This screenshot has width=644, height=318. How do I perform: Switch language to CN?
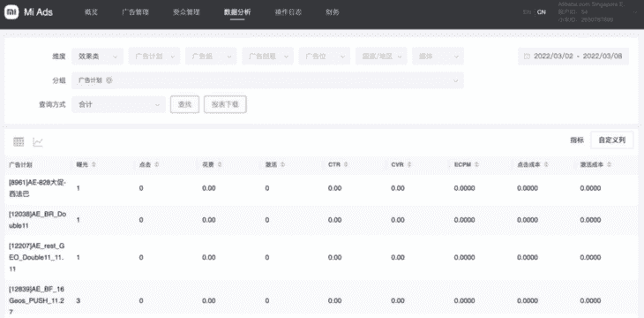tap(542, 12)
